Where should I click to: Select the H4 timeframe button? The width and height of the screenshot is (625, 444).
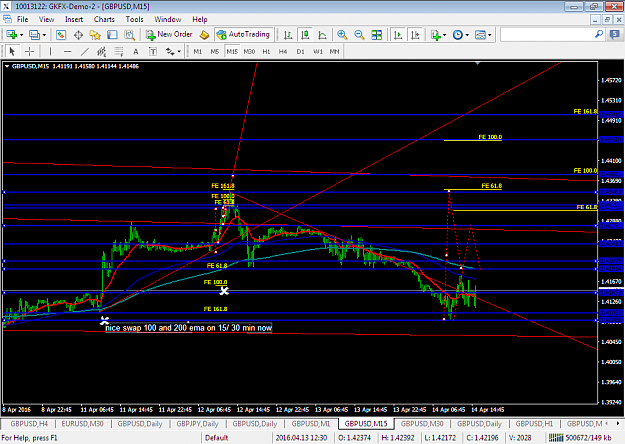(x=283, y=51)
